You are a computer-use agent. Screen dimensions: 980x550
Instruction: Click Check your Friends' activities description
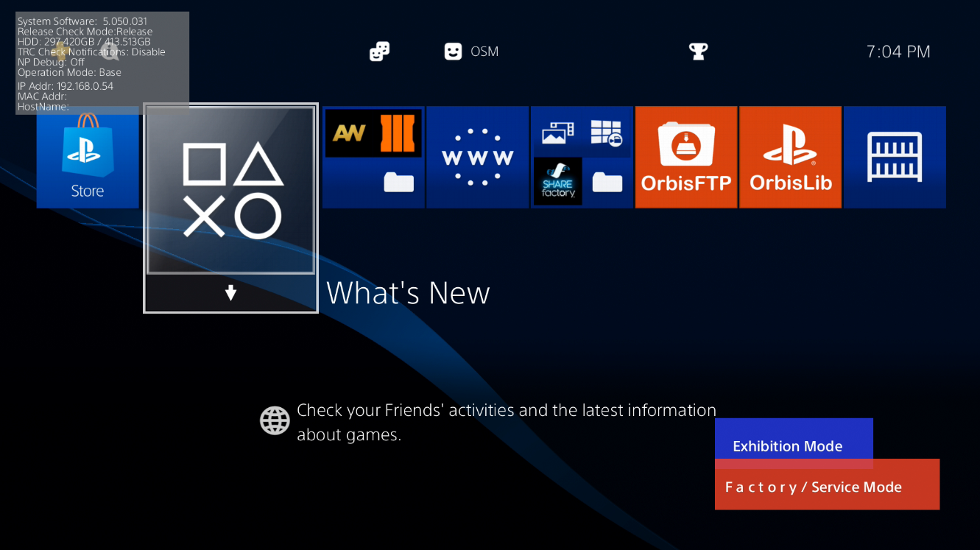(507, 422)
